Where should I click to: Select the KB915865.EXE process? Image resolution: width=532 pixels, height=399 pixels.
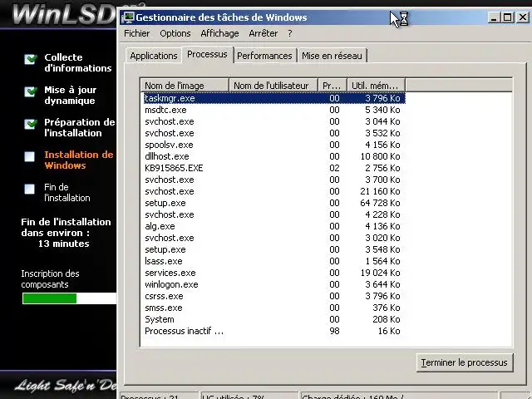point(274,168)
